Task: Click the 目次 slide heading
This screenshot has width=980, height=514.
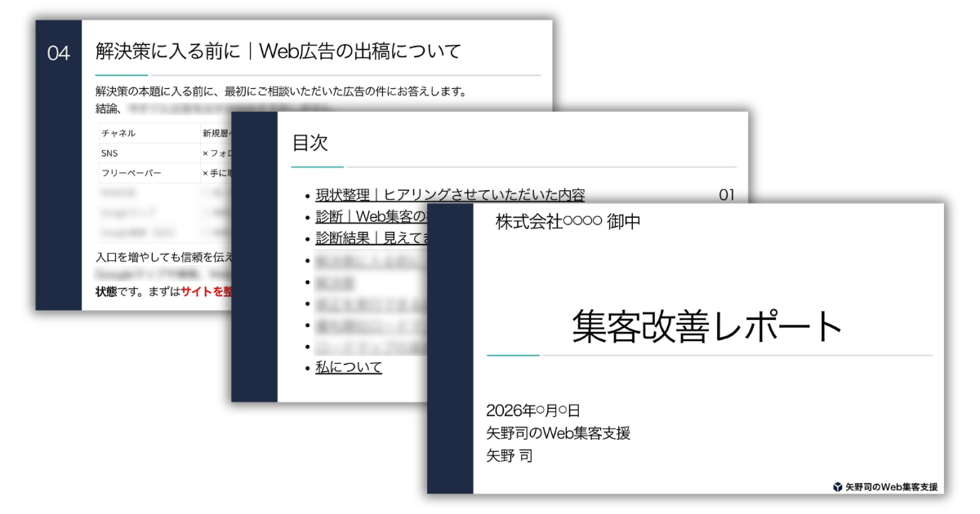Action: tap(310, 144)
